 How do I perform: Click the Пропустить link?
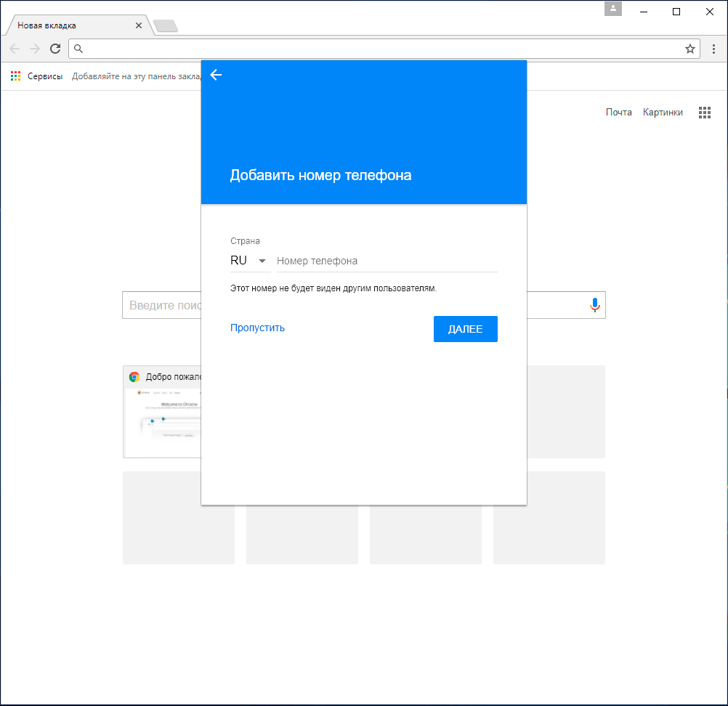point(257,328)
